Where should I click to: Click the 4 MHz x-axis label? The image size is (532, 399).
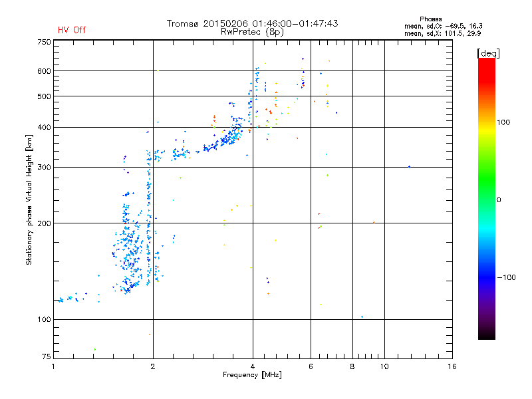pos(253,366)
